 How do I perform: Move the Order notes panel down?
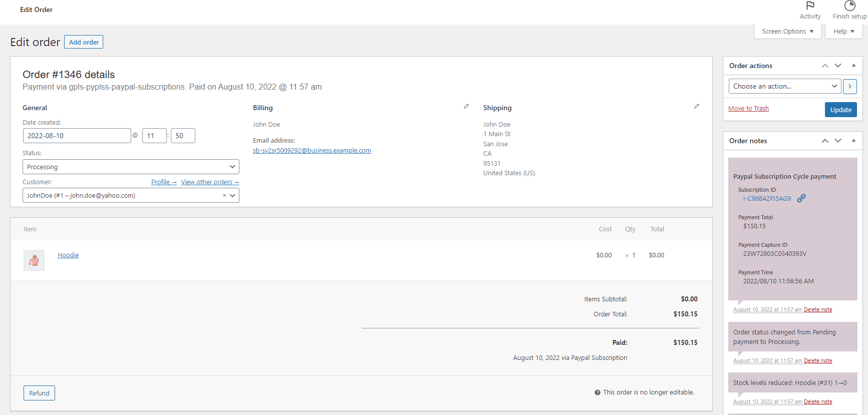click(x=838, y=141)
